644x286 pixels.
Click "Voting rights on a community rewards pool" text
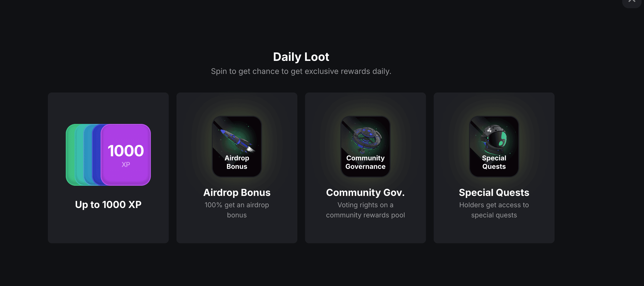(365, 210)
